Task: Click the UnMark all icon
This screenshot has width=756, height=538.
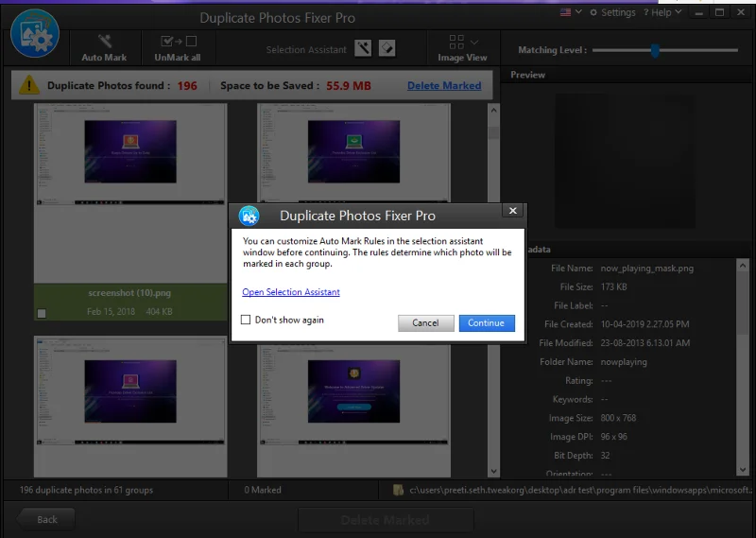Action: pos(179,41)
